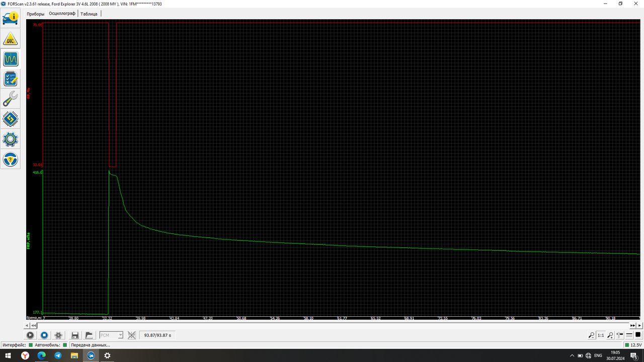The height and width of the screenshot is (362, 644).
Task: Switch to the Осциллограф tab
Action: tap(62, 14)
